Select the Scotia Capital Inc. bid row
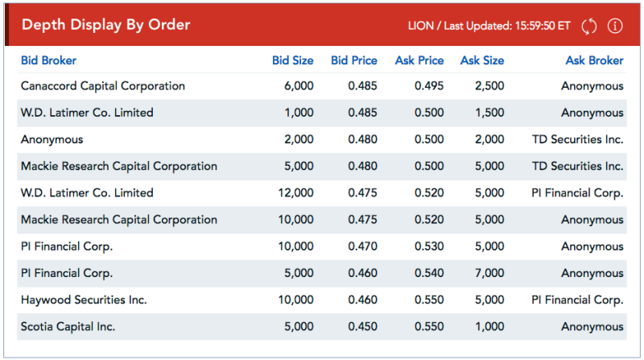644x360 pixels. pos(322,327)
